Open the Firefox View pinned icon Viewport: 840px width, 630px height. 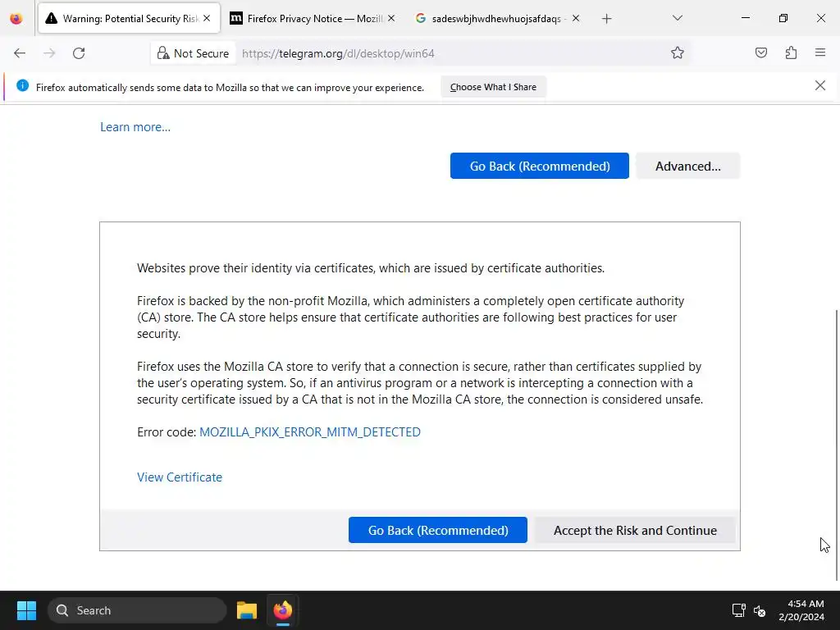pyautogui.click(x=16, y=18)
